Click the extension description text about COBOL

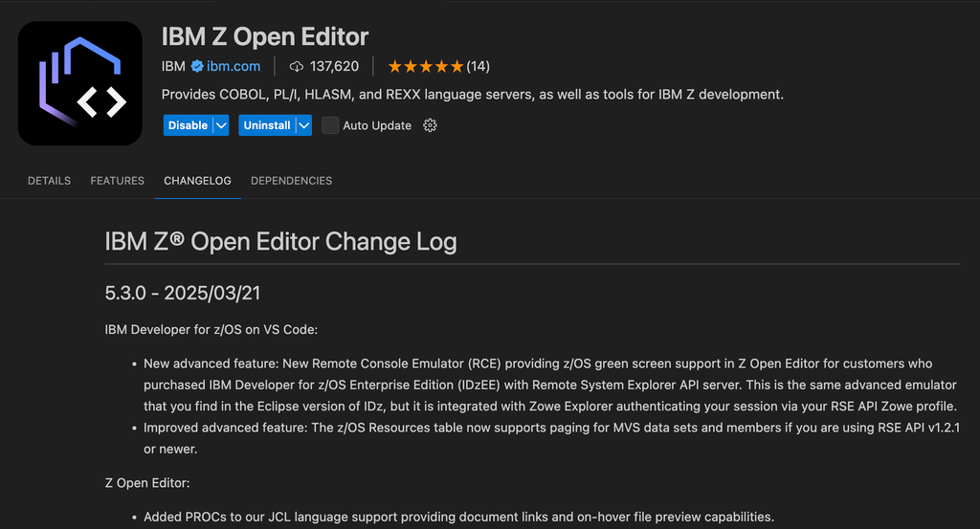(x=473, y=95)
